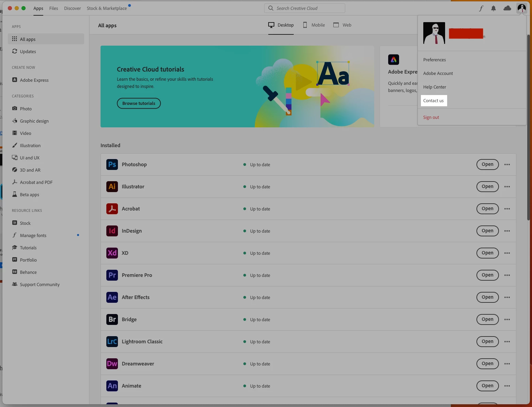The height and width of the screenshot is (407, 532).
Task: Click the Photoshop app icon
Action: (112, 165)
